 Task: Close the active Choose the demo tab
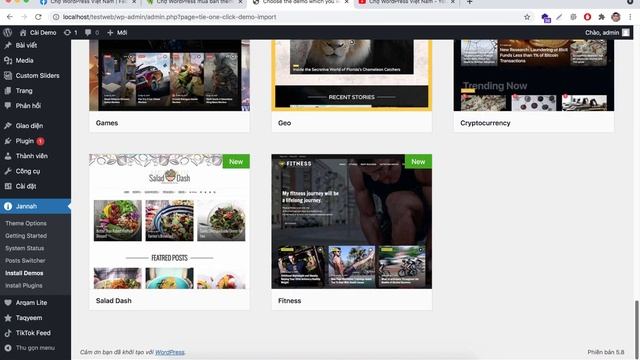347,2
